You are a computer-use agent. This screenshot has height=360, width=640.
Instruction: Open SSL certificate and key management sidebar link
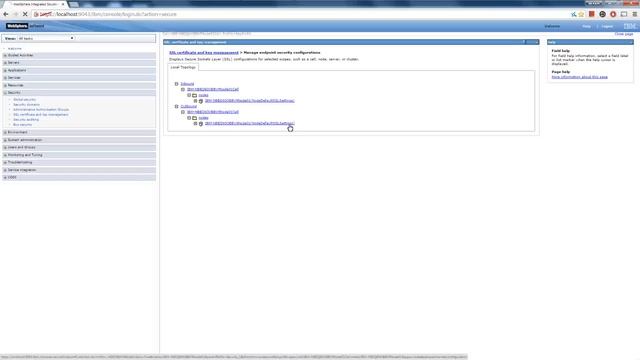coord(41,115)
